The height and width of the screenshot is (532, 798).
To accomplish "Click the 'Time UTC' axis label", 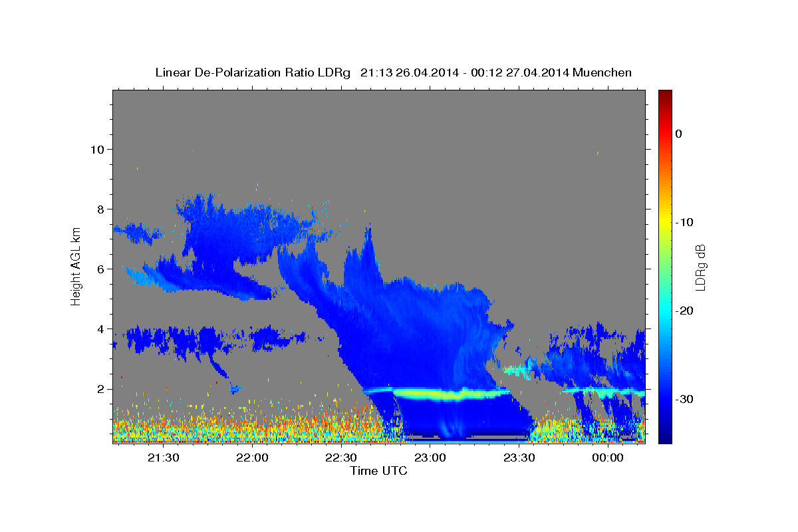I will 378,471.
